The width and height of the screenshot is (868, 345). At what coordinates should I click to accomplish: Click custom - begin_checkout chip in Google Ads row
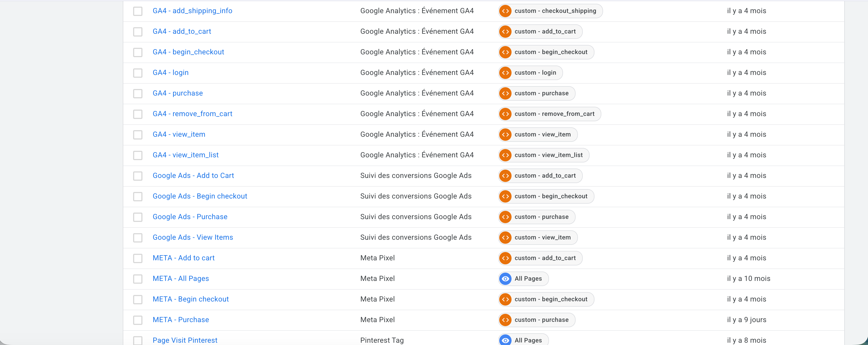551,196
